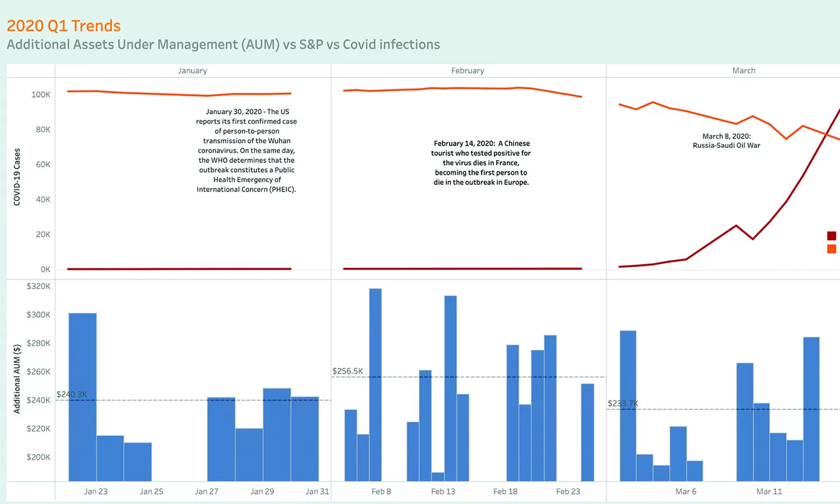Click the last February bar, right of Feb 23

[587, 432]
